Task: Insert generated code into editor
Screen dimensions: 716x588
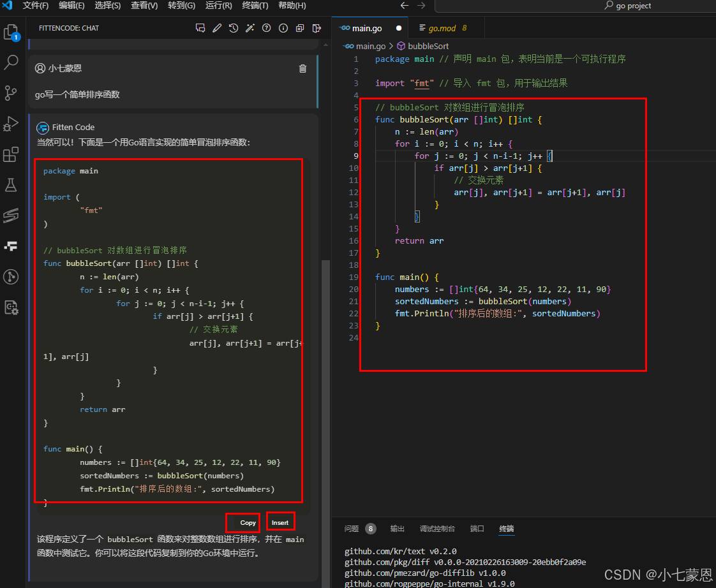Action: [x=280, y=522]
